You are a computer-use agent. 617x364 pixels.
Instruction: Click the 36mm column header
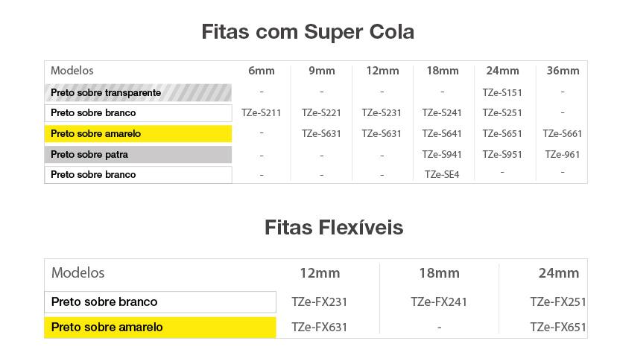click(x=563, y=71)
